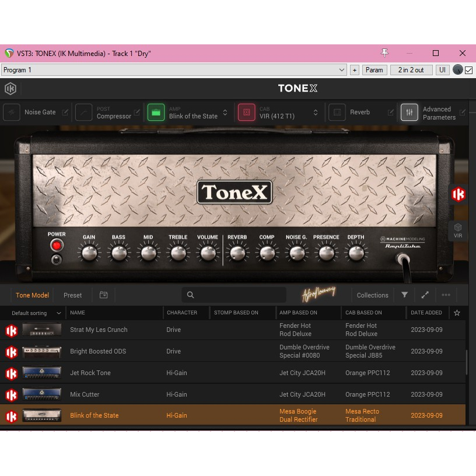The height and width of the screenshot is (476, 476).
Task: Open the Collections menu
Action: (373, 295)
